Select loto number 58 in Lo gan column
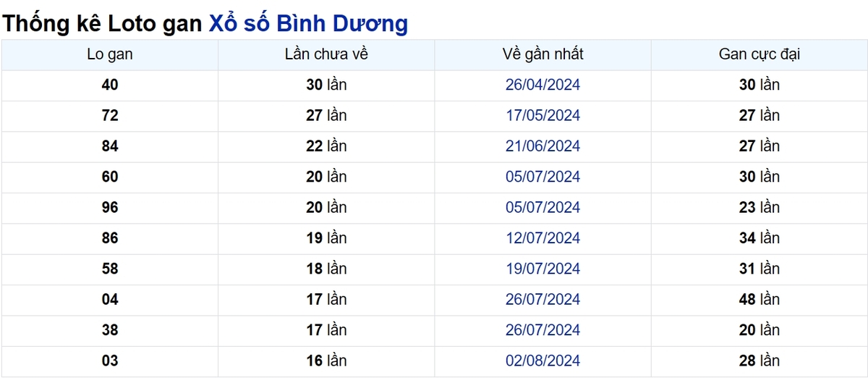Screen dimensions: 868x378 [110, 269]
